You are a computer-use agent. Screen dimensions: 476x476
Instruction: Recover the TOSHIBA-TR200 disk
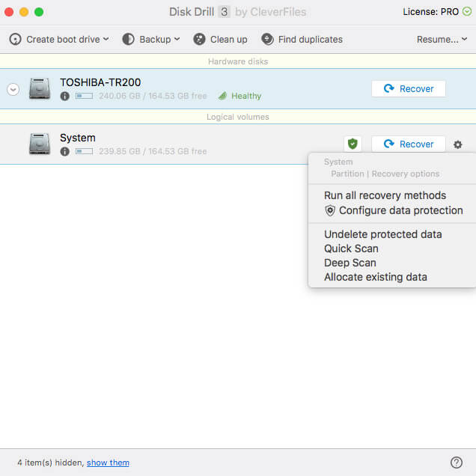coord(409,88)
